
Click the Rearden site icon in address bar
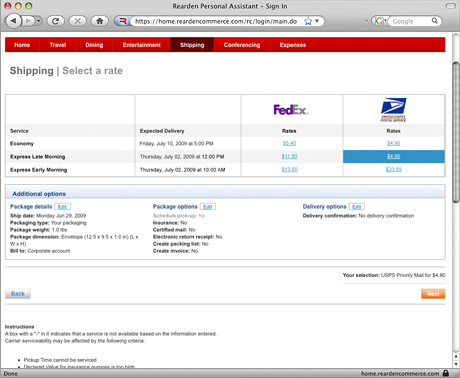pos(123,21)
